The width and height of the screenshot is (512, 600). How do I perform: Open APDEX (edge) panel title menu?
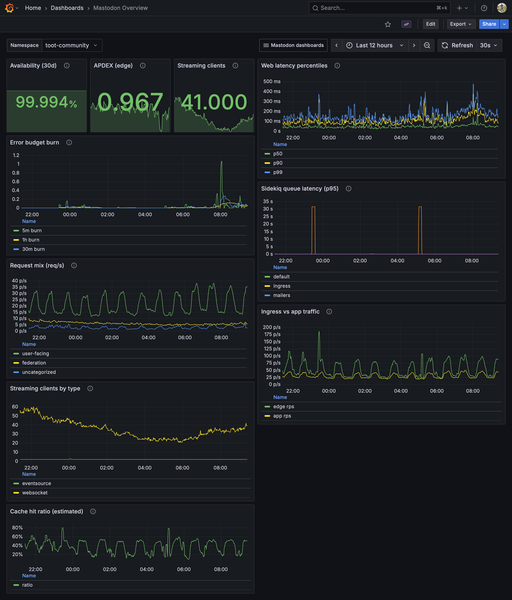coord(113,66)
